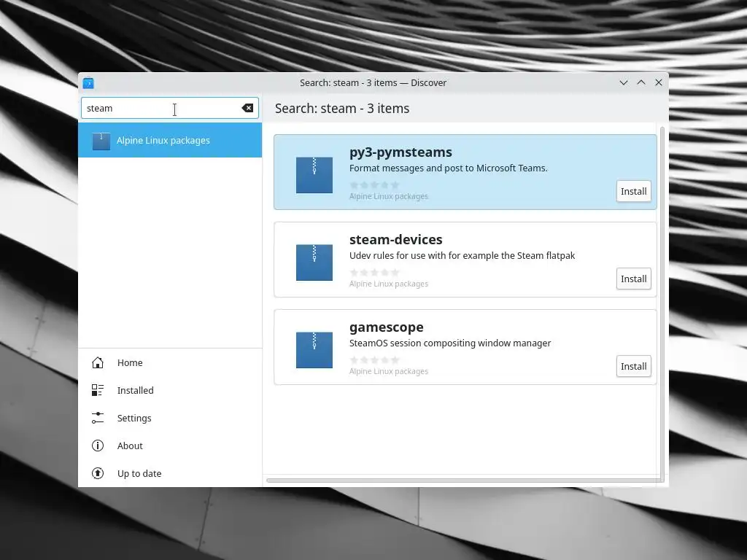Click 'Alpine Linux packages' label under py3-pymsteams
Image resolution: width=747 pixels, height=560 pixels.
coord(389,196)
